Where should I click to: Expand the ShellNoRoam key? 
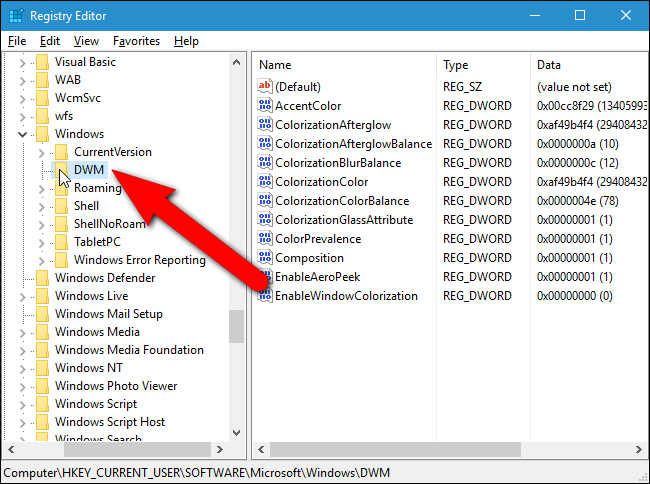(41, 225)
